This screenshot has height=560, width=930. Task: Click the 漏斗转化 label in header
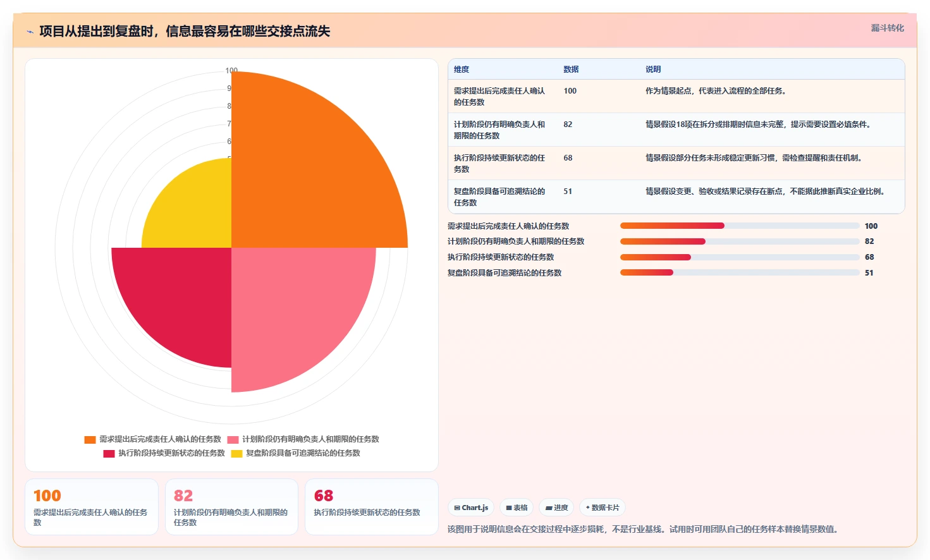[887, 28]
